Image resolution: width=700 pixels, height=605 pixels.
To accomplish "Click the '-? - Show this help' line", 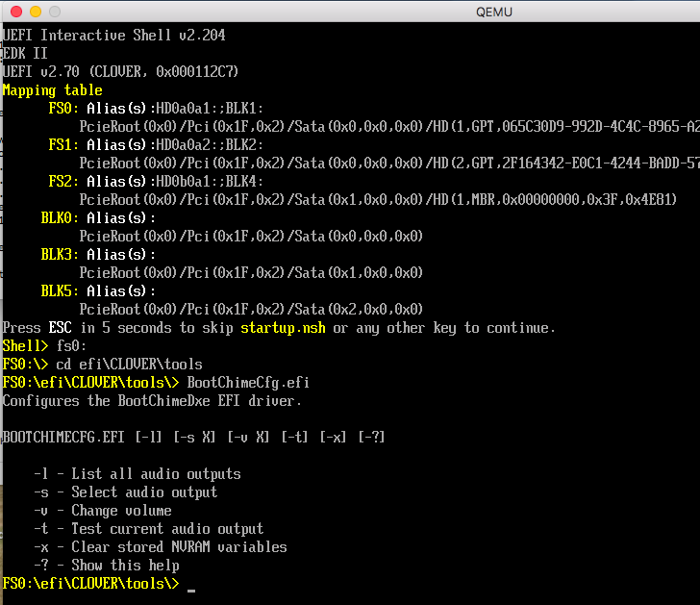I will [107, 566].
